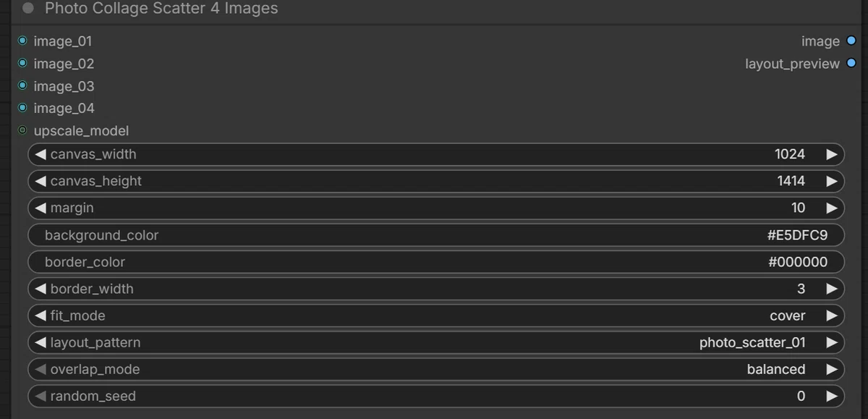Click the image_03 input socket
The height and width of the screenshot is (419, 868).
pyautogui.click(x=22, y=86)
